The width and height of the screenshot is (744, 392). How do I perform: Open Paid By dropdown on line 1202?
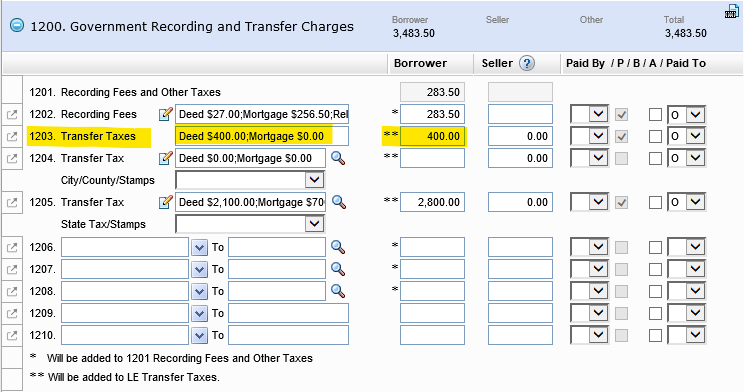click(589, 114)
